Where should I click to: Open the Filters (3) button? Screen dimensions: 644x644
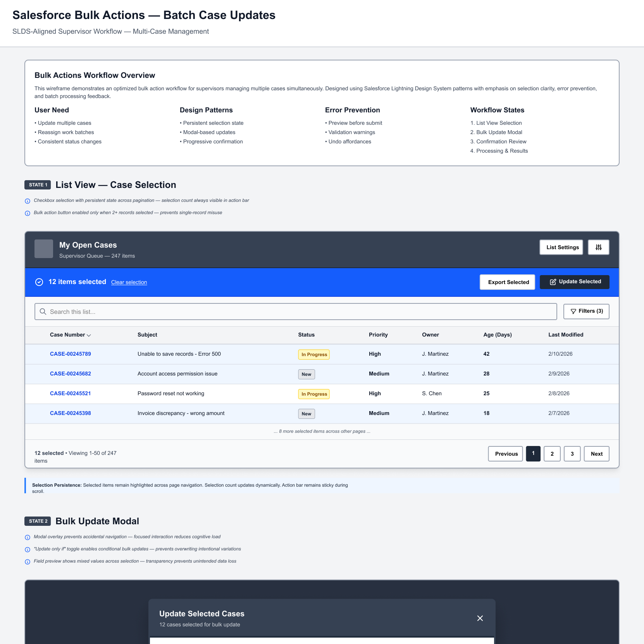coord(586,312)
